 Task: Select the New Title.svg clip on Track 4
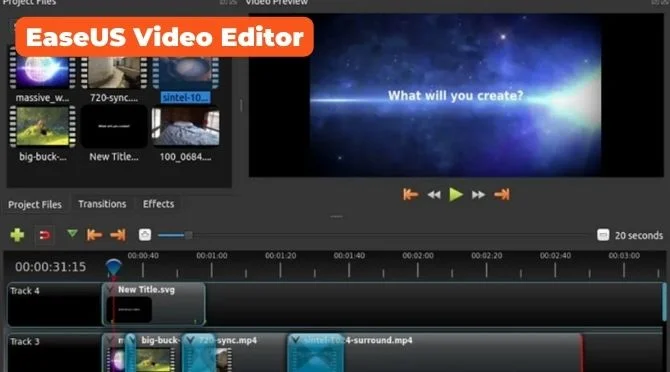coord(154,304)
